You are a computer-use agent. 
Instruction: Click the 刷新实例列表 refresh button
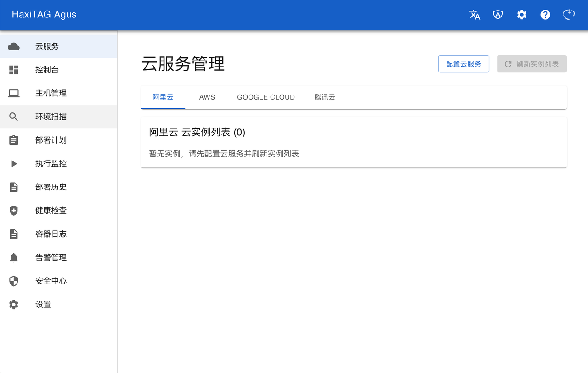[531, 64]
